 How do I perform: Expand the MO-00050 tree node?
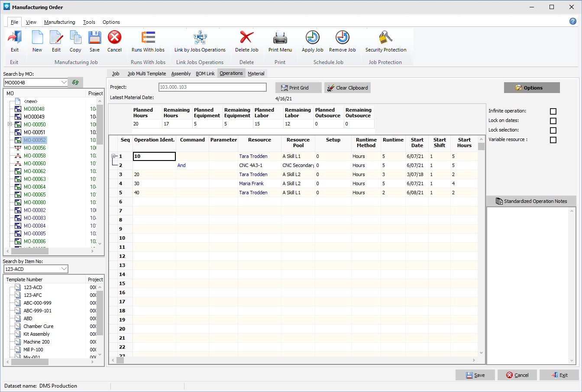coord(10,125)
